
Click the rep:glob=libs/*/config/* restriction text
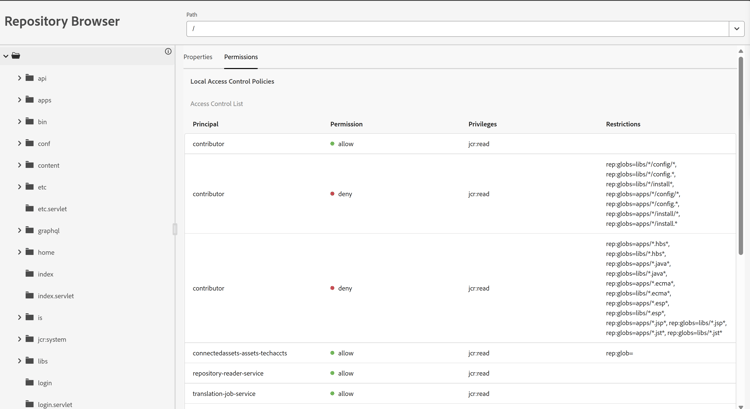point(641,165)
